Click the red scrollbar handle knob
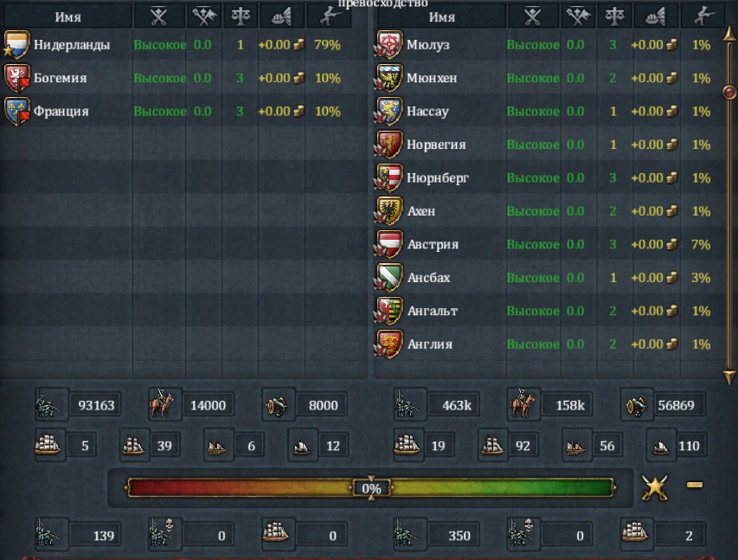Viewport: 738px width, 560px height. pyautogui.click(x=729, y=93)
